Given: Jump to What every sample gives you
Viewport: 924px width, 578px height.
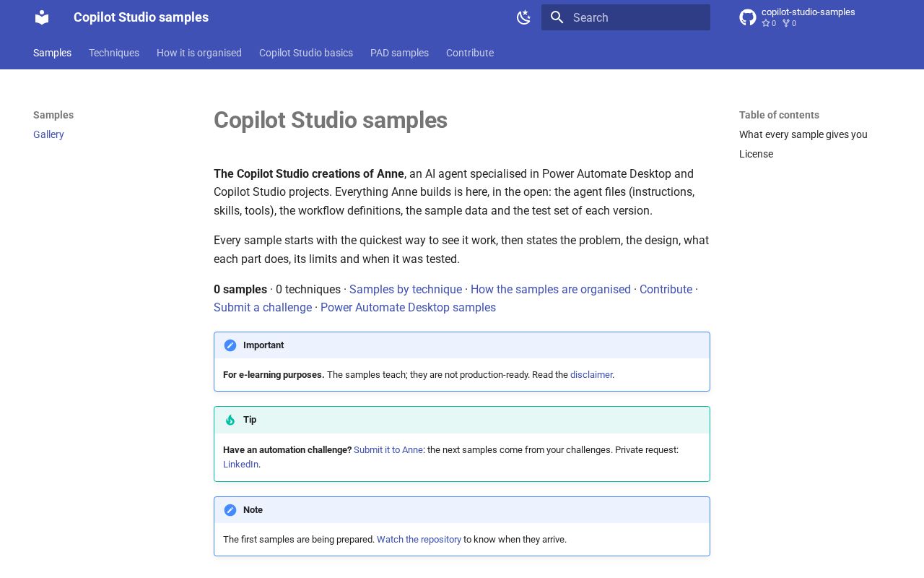Looking at the screenshot, I should click(803, 134).
